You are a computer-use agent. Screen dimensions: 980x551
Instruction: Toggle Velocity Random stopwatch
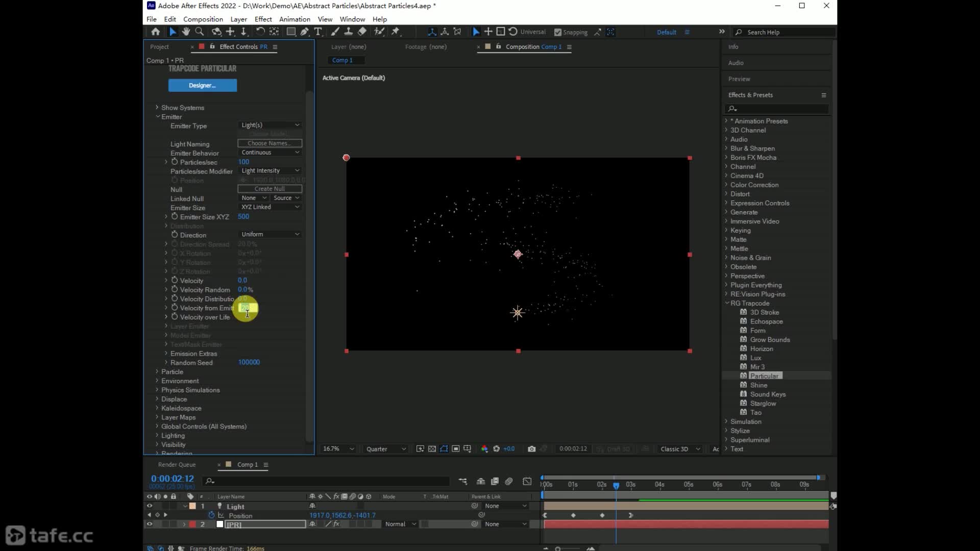click(x=175, y=289)
